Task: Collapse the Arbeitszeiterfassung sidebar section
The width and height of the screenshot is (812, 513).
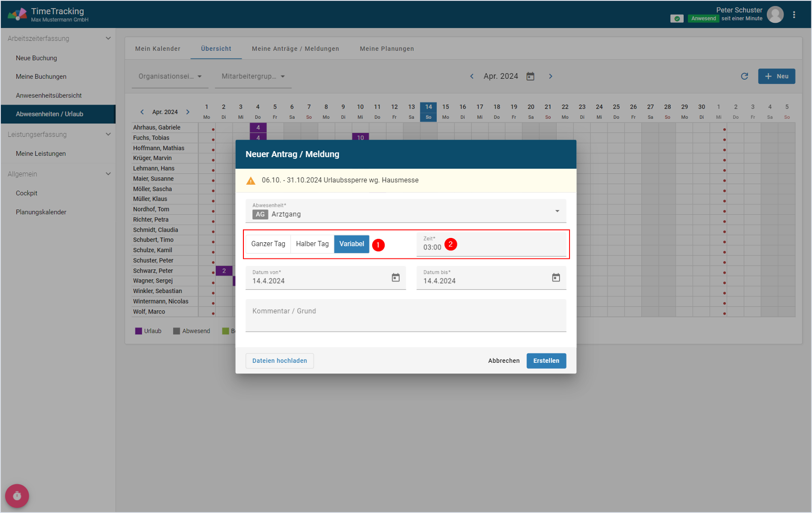Action: [108, 38]
